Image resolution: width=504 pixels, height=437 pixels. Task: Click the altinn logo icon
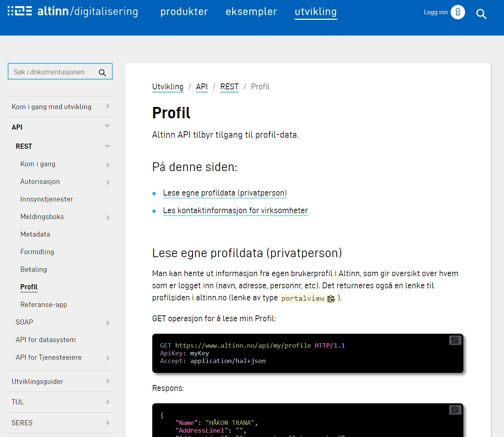coord(20,11)
